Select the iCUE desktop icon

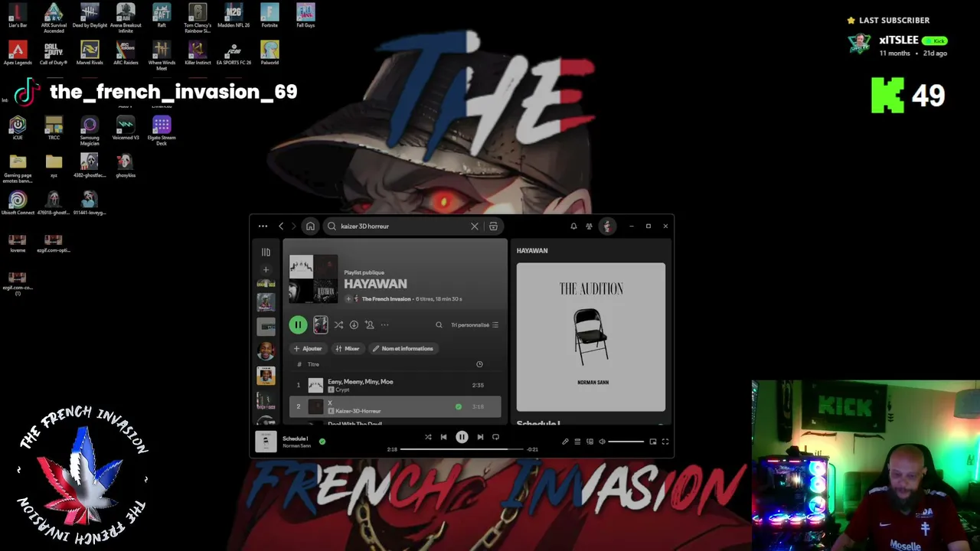click(x=18, y=128)
